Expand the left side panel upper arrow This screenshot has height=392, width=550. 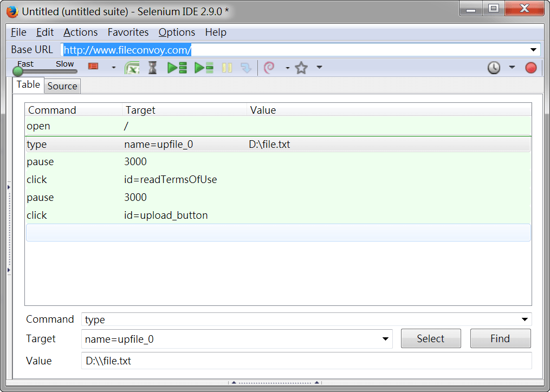click(x=9, y=187)
